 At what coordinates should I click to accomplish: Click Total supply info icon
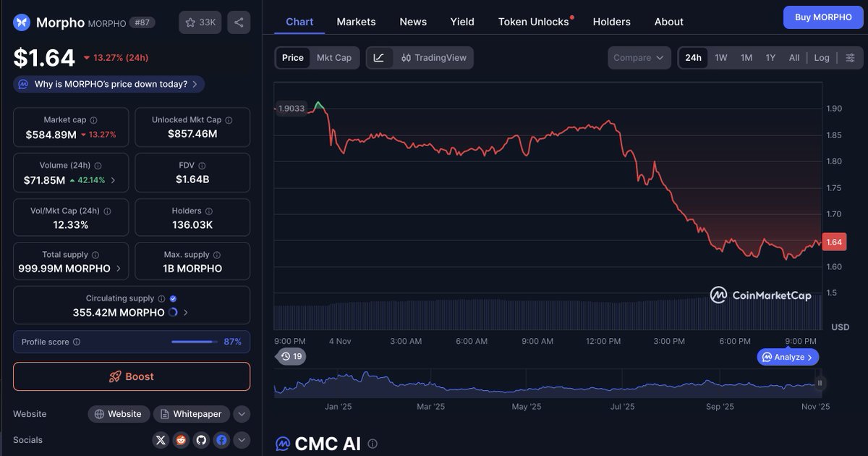coord(95,255)
